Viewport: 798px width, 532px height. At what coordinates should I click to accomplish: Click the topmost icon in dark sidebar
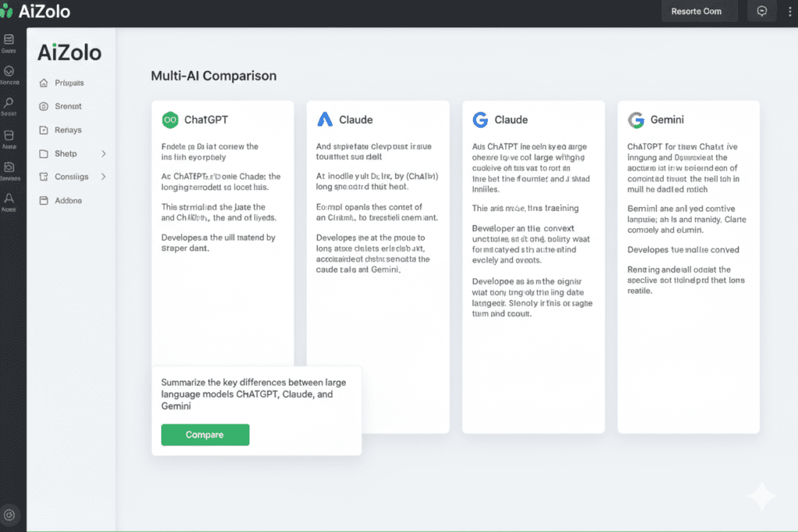tap(9, 39)
